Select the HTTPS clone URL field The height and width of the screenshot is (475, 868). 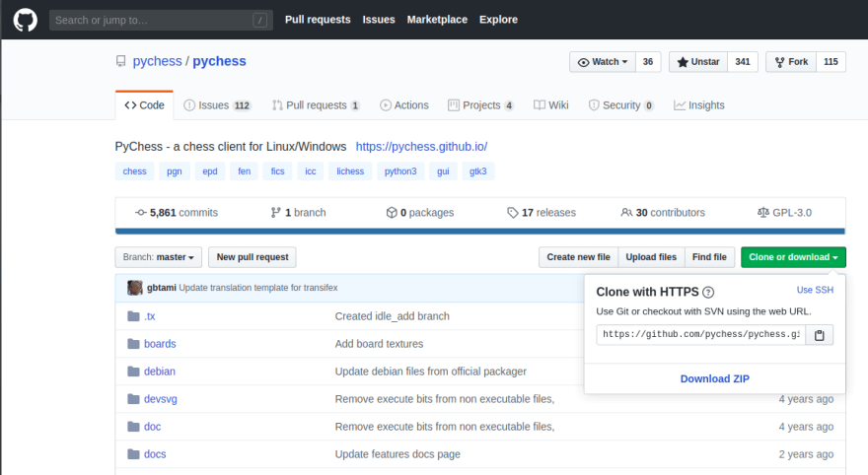point(701,334)
